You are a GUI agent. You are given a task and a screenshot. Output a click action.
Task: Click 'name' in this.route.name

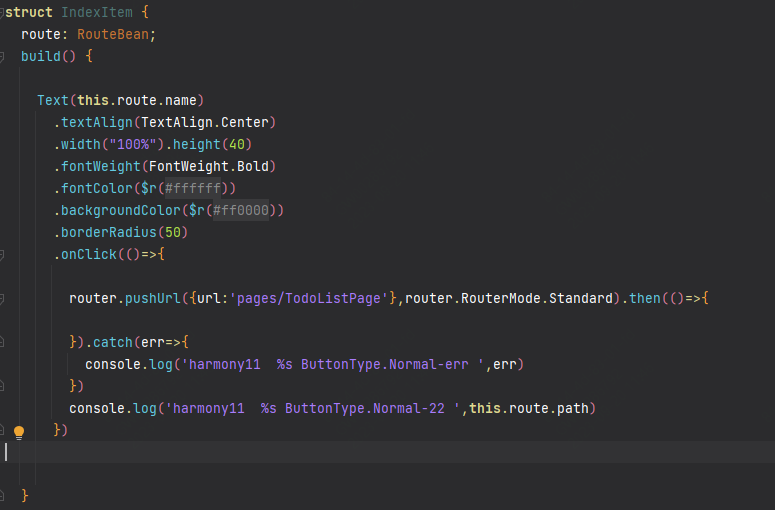pos(181,100)
